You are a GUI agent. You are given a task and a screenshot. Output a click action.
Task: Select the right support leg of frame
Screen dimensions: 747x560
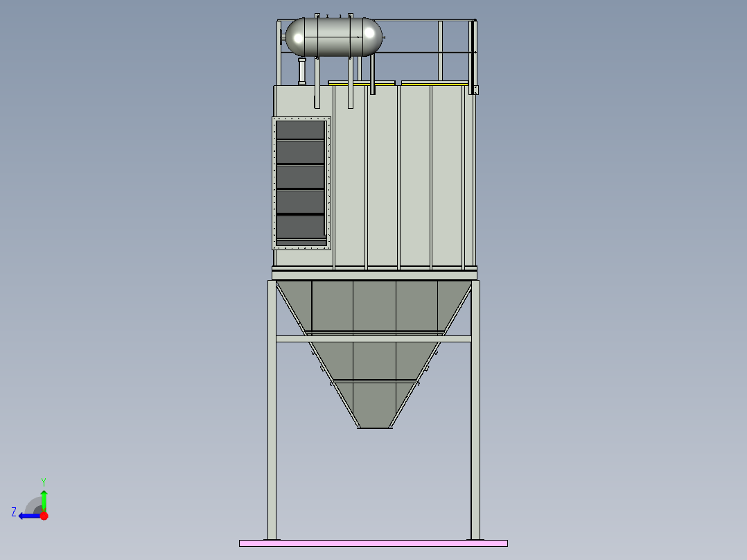(475, 410)
